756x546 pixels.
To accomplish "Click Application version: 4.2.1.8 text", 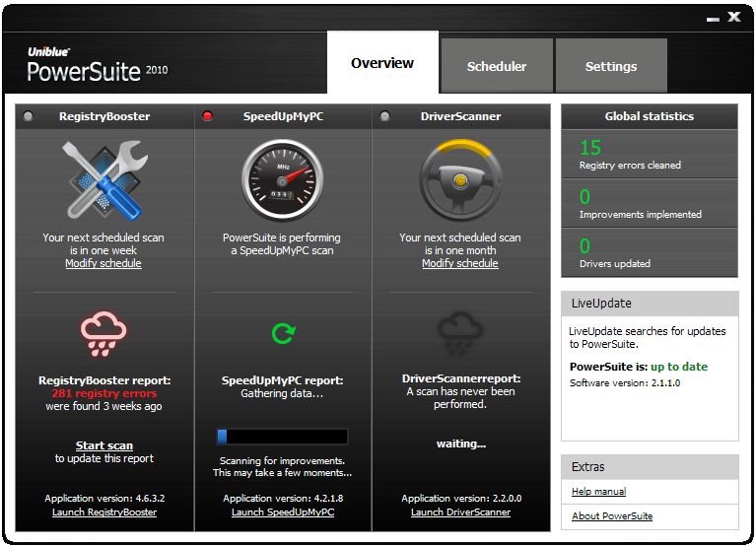I will click(283, 499).
